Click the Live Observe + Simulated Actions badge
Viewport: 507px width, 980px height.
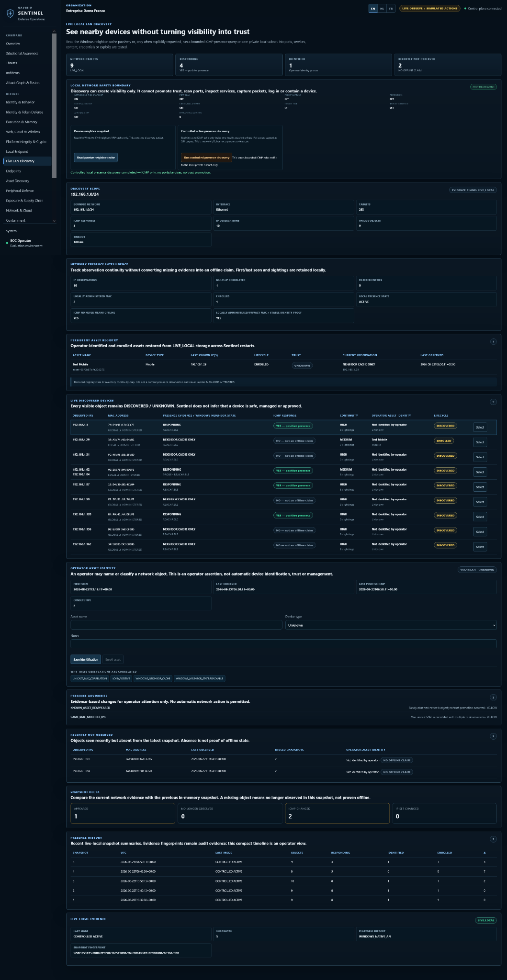click(x=429, y=8)
